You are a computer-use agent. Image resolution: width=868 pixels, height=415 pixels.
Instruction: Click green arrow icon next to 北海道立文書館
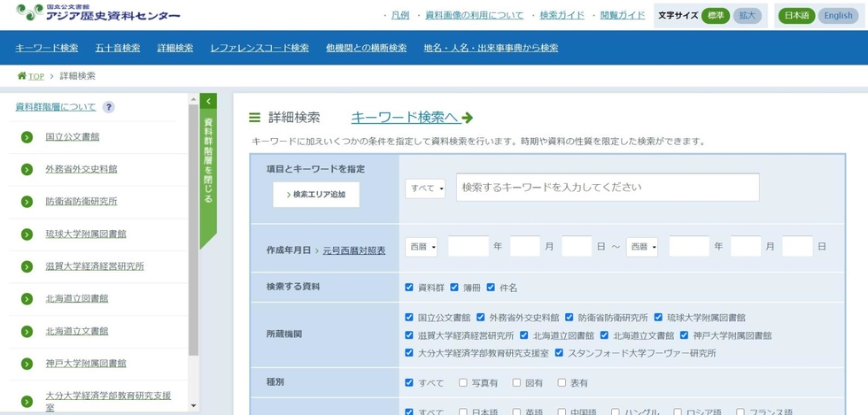27,332
